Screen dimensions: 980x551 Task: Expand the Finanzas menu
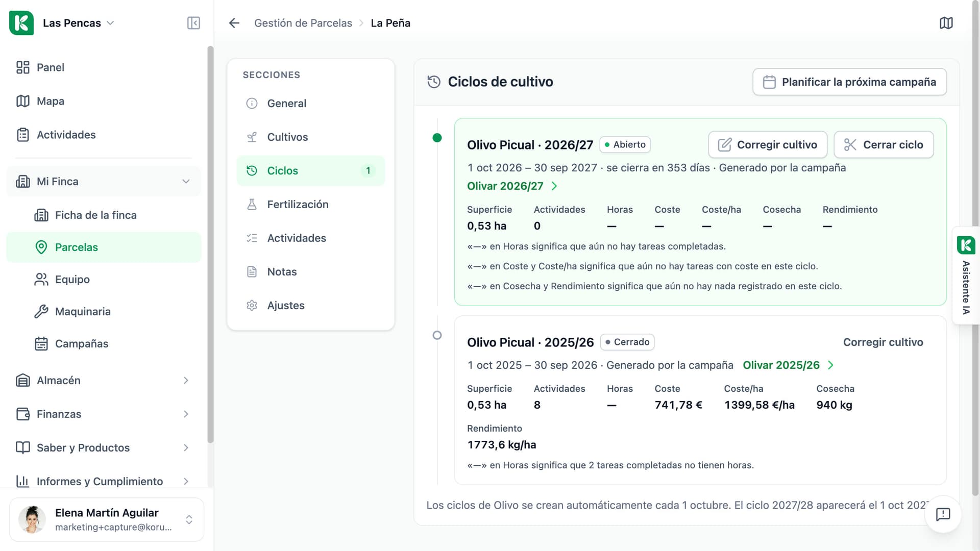point(104,414)
